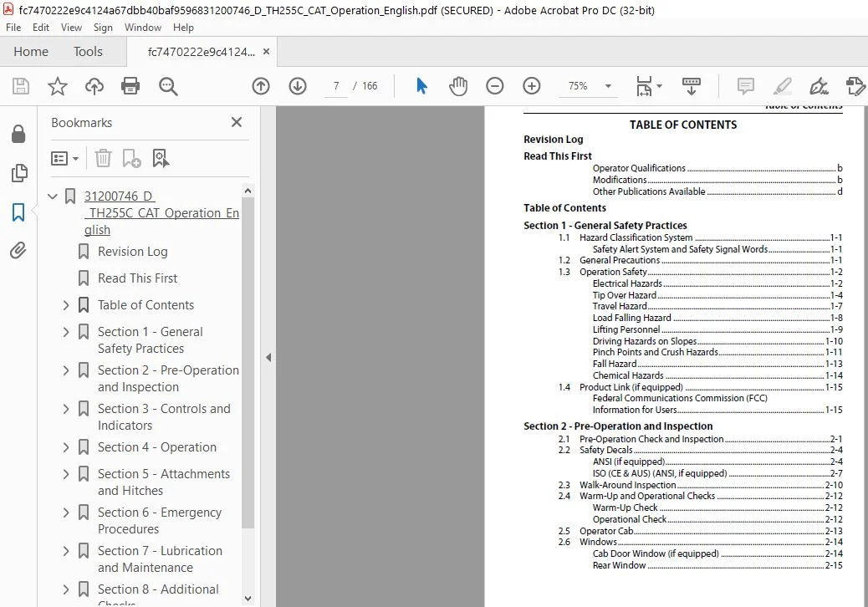Click the scrolling mode keyboard icon

pos(691,86)
